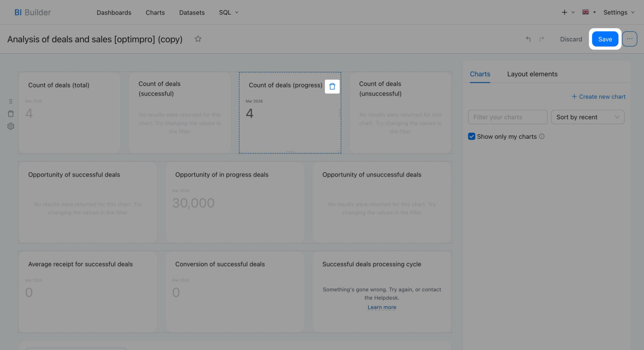Follow the Learn more link

[381, 307]
